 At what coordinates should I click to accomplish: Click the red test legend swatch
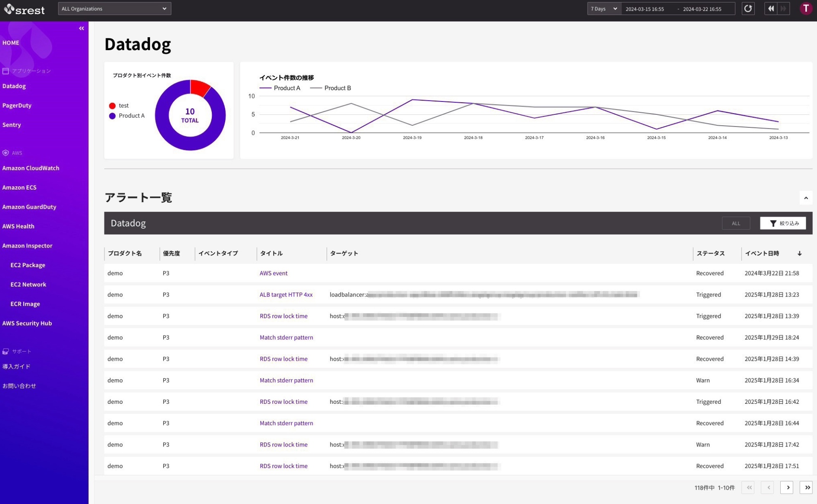112,106
